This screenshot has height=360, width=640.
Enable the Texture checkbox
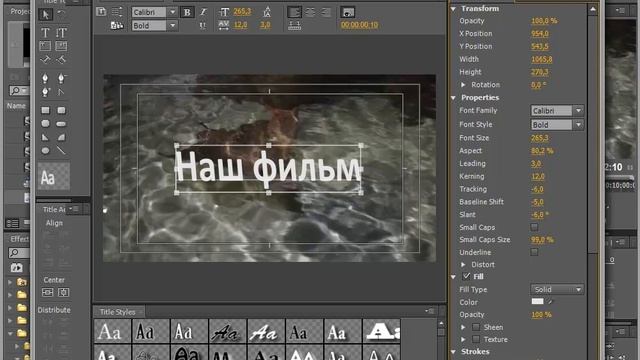pos(476,340)
